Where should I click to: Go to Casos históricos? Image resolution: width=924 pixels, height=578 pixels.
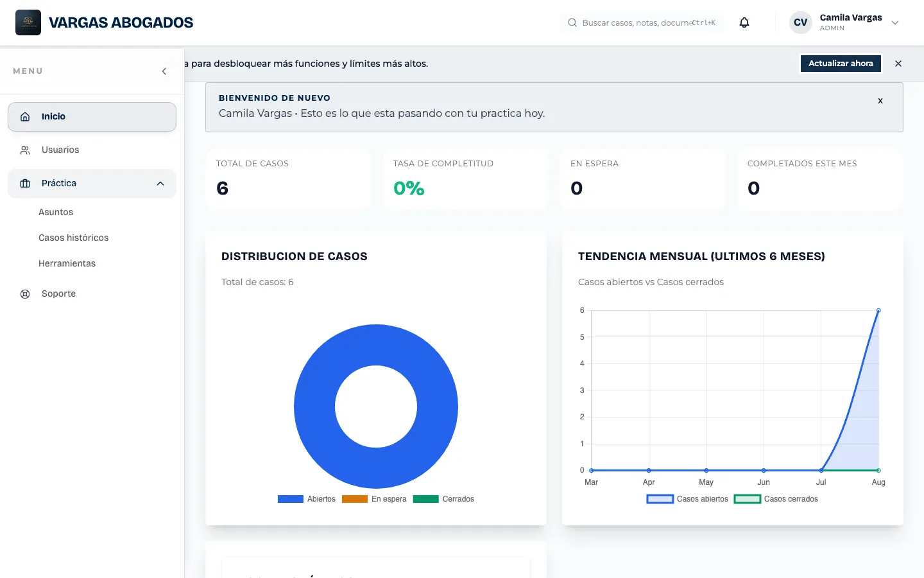74,238
